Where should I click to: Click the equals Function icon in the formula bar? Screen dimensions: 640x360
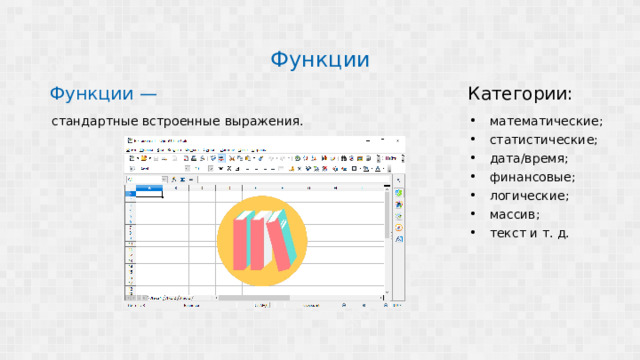coord(191,180)
